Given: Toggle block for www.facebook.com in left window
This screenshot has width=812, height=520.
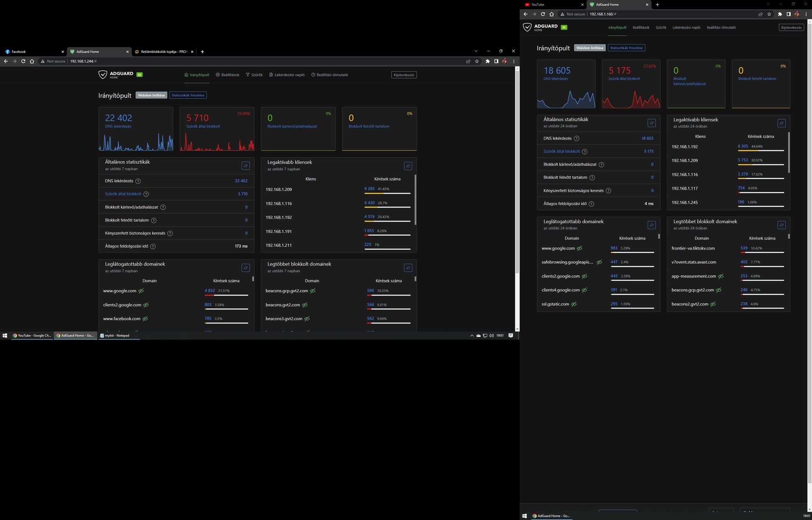Looking at the screenshot, I should point(145,319).
